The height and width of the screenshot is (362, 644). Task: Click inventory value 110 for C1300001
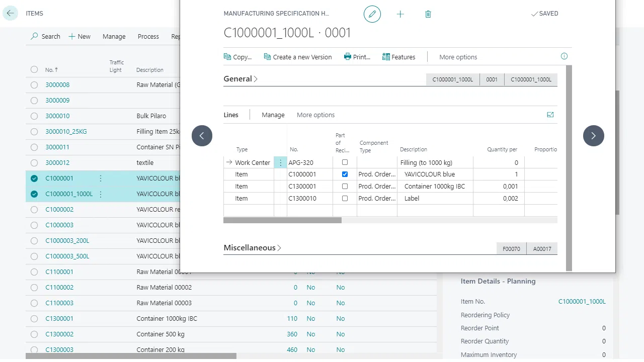(x=292, y=319)
